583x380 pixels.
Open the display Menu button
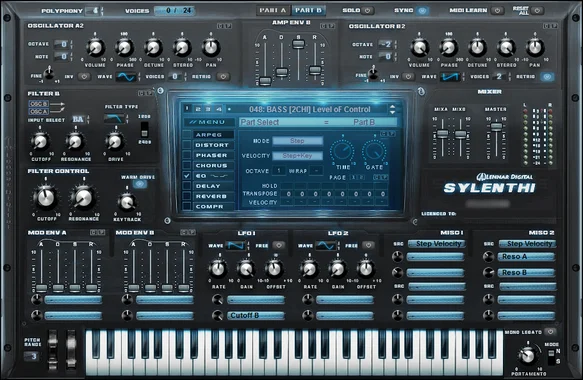point(209,122)
